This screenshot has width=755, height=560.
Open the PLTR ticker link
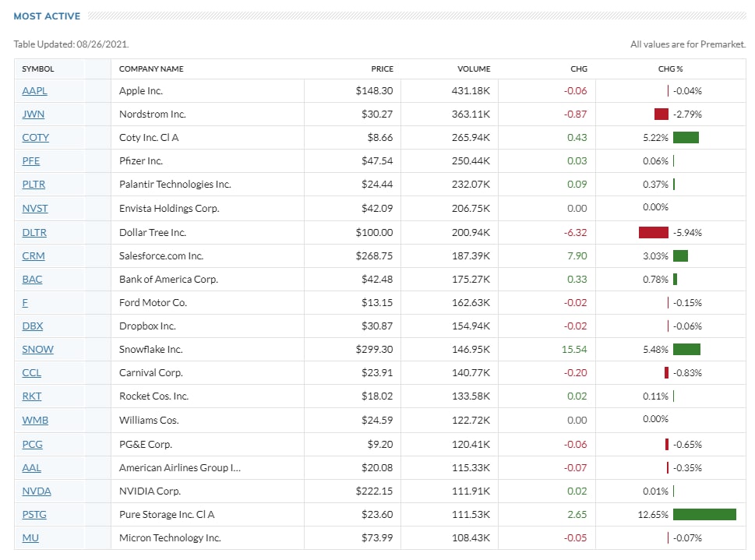pyautogui.click(x=34, y=184)
